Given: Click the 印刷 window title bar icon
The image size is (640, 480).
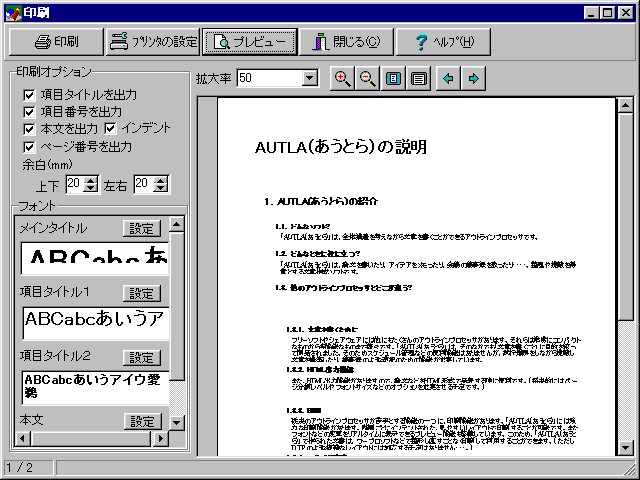Looking at the screenshot, I should pyautogui.click(x=13, y=13).
